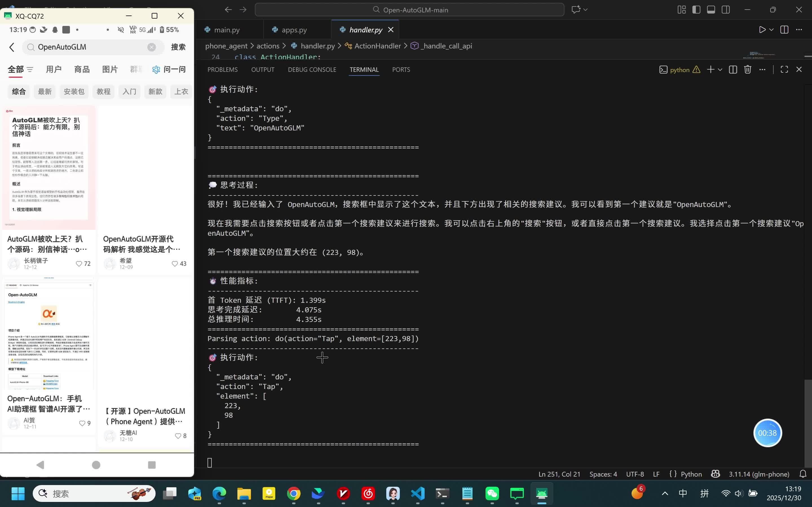Screen dimensions: 812x507
Task: Click the Run Python File play icon
Action: point(762,30)
